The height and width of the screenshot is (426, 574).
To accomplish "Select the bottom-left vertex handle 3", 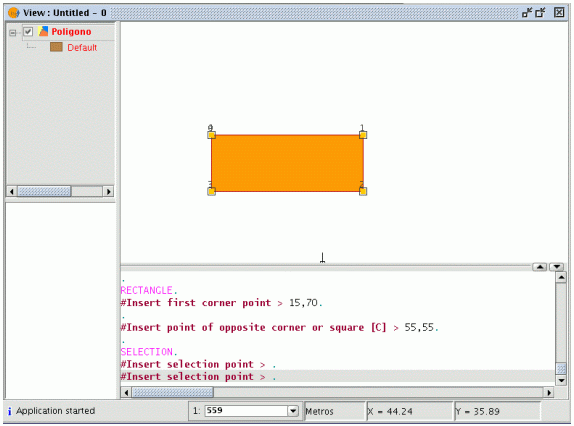I will 211,191.
